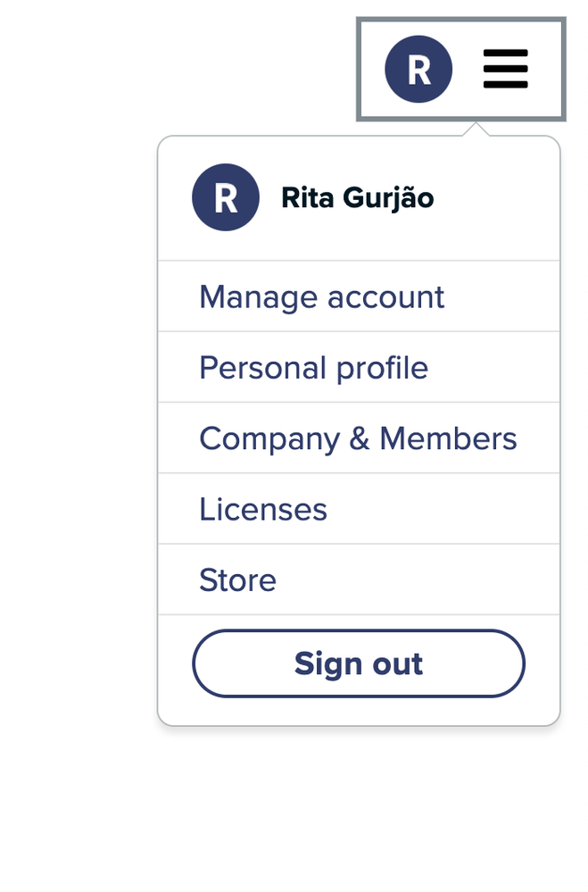Click Rita Gurjão's avatar in the dropdown

[226, 197]
